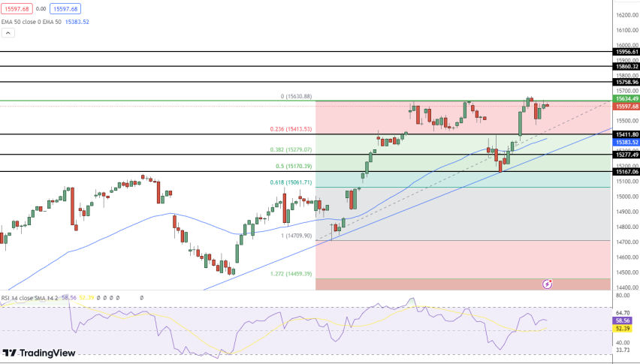
Task: Open the EMA 50 close indicator legend
Action: click(x=32, y=22)
